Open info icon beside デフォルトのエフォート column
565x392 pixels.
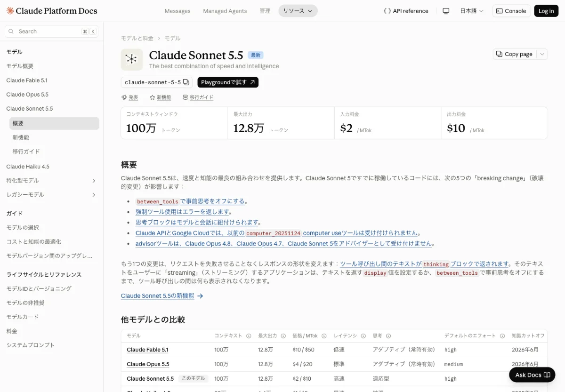point(502,336)
